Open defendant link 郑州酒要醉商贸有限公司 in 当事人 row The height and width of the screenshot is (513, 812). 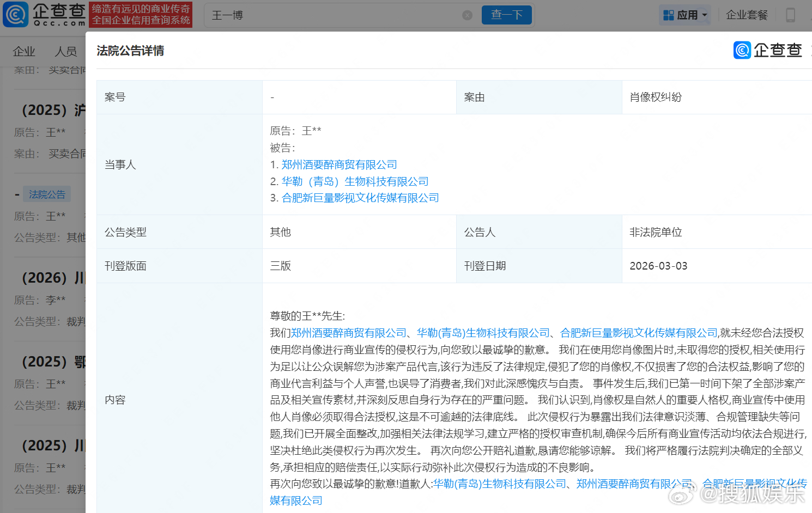pos(339,164)
